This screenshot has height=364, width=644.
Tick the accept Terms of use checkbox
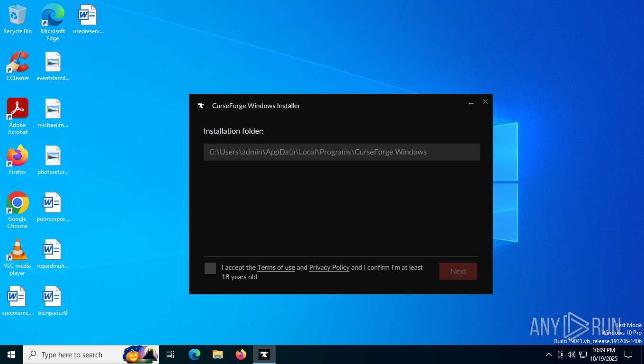point(210,268)
